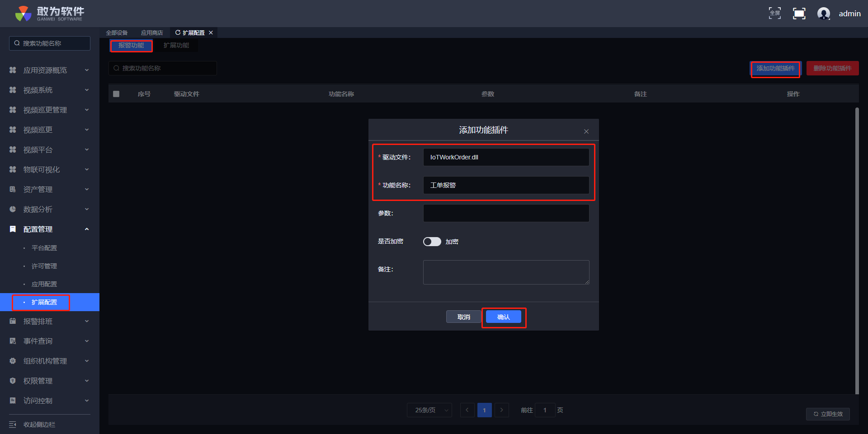Switch to the 应用商店 tab
Viewport: 868px width, 434px height.
pyautogui.click(x=152, y=33)
